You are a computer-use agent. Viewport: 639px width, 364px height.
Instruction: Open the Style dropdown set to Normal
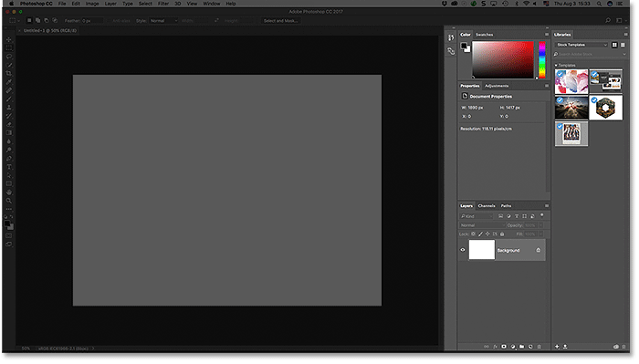(x=163, y=21)
